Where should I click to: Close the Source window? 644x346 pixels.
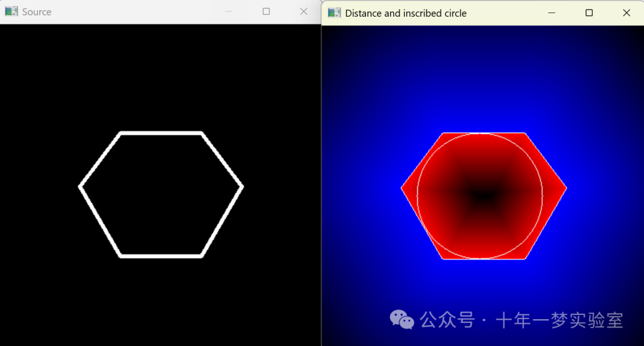(304, 11)
